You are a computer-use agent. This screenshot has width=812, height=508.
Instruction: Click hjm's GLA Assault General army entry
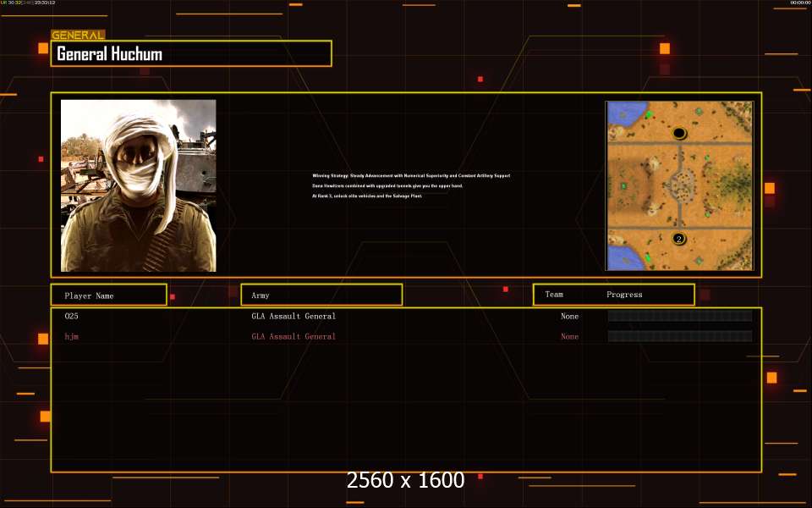click(294, 336)
